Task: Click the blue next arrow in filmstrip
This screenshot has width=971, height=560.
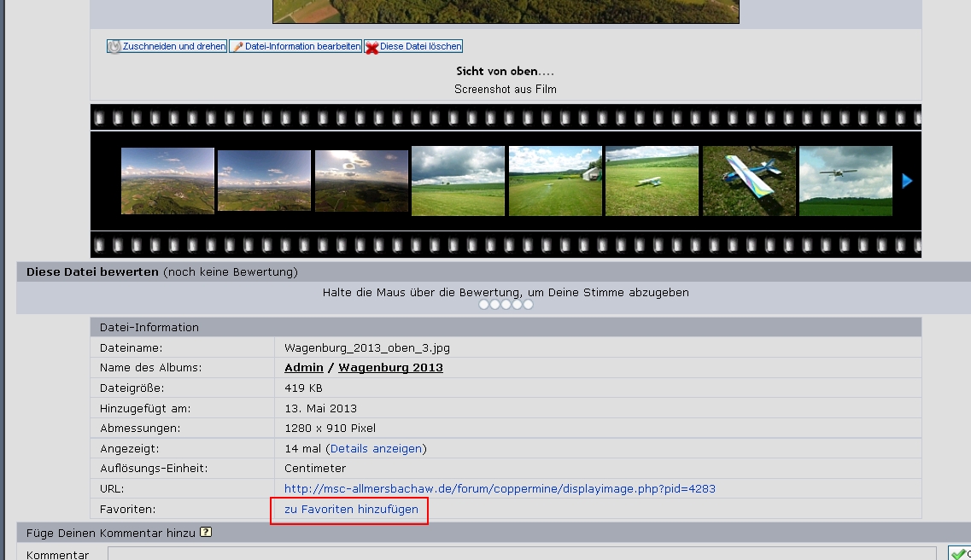Action: click(x=907, y=181)
